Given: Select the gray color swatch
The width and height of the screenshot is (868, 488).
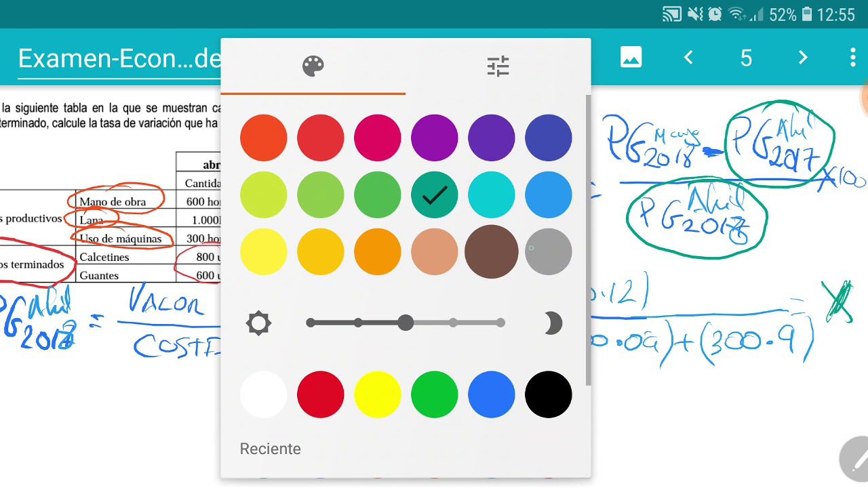Looking at the screenshot, I should (x=549, y=251).
